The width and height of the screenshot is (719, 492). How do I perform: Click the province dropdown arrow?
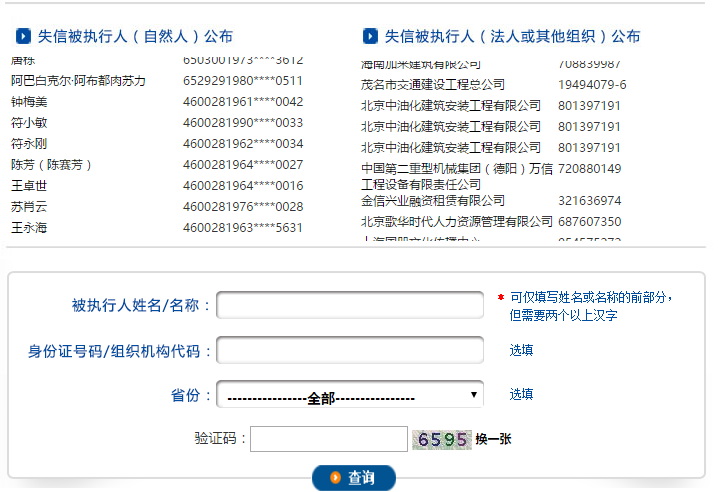point(474,395)
